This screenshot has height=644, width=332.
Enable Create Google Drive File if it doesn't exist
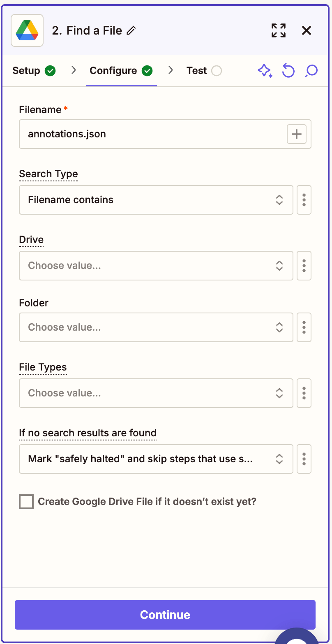point(26,501)
